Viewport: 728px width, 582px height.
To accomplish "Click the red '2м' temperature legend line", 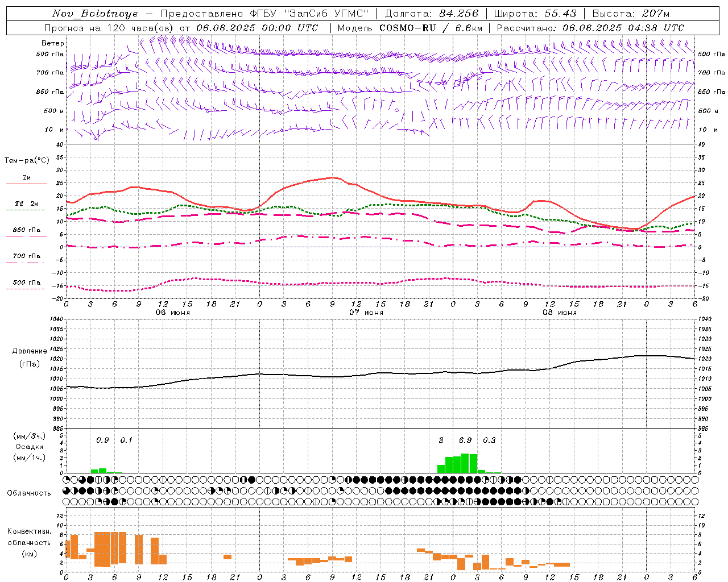I will (x=26, y=184).
